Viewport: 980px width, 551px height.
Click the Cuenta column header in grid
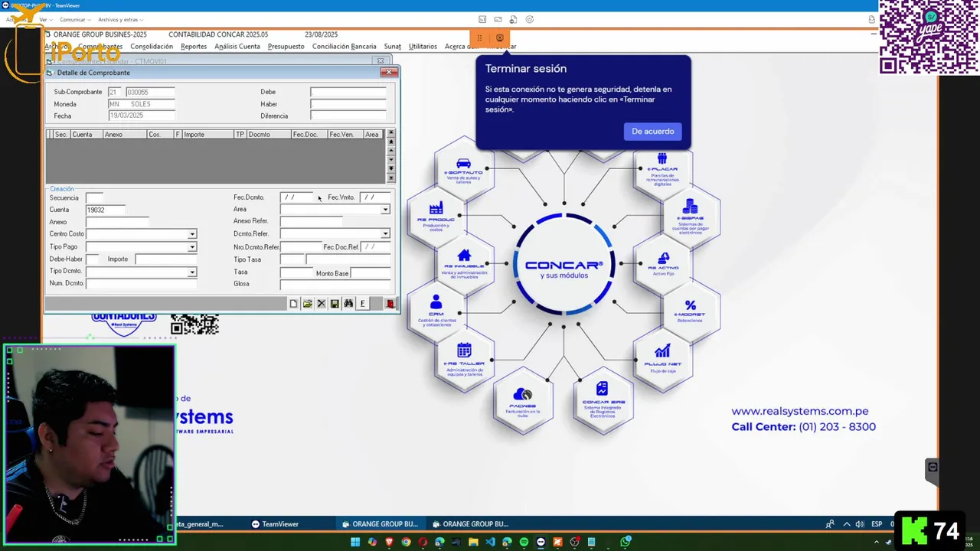point(87,135)
